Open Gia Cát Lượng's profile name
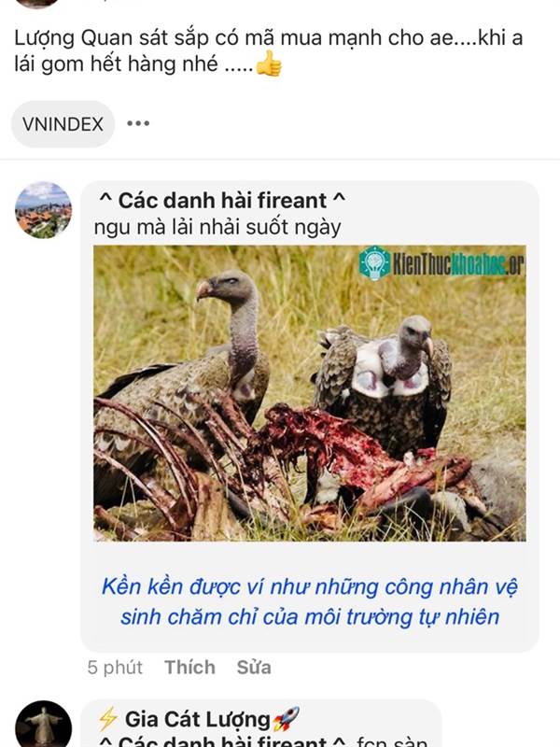This screenshot has width=560, height=747. [197, 719]
